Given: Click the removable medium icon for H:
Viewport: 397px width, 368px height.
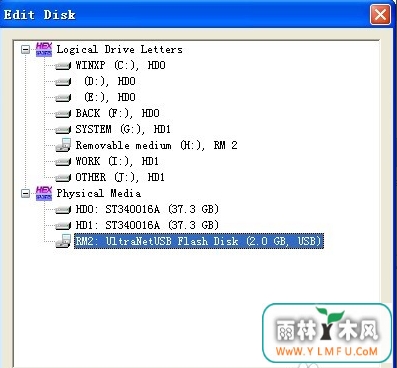Looking at the screenshot, I should click(x=63, y=145).
